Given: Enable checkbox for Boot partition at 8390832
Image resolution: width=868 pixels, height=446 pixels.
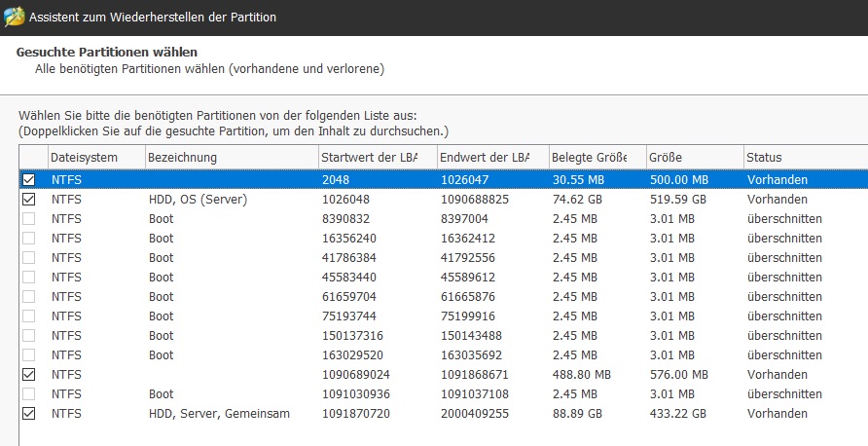Looking at the screenshot, I should pos(28,219).
